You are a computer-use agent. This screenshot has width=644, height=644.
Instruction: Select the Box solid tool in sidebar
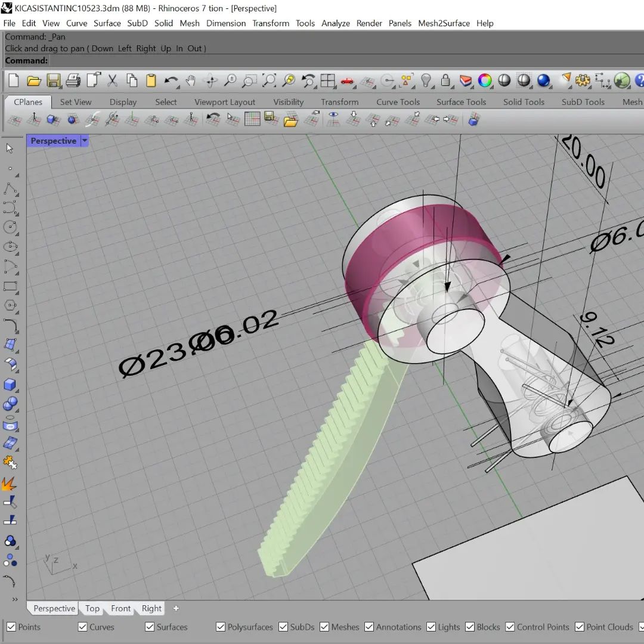tap(10, 385)
